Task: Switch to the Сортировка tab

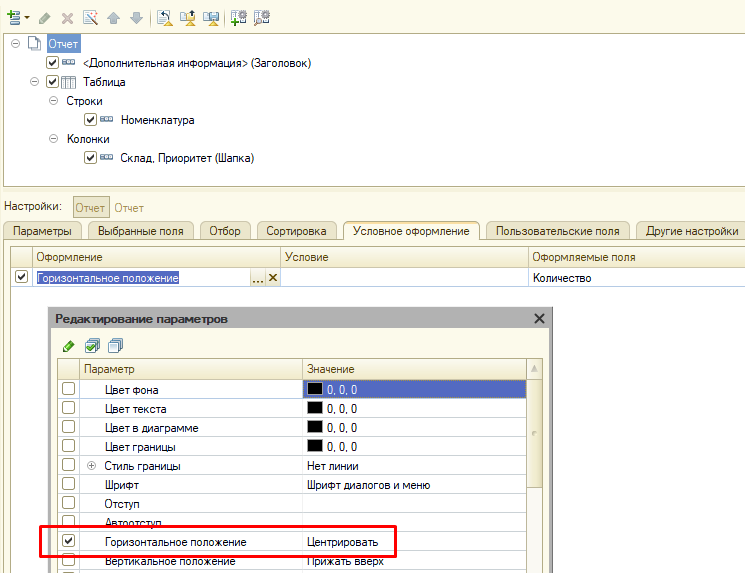Action: coord(296,231)
